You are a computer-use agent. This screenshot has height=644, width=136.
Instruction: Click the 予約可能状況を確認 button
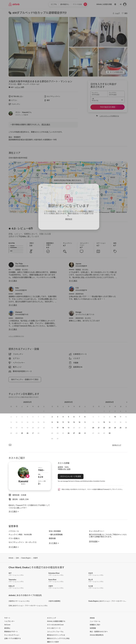point(108,107)
